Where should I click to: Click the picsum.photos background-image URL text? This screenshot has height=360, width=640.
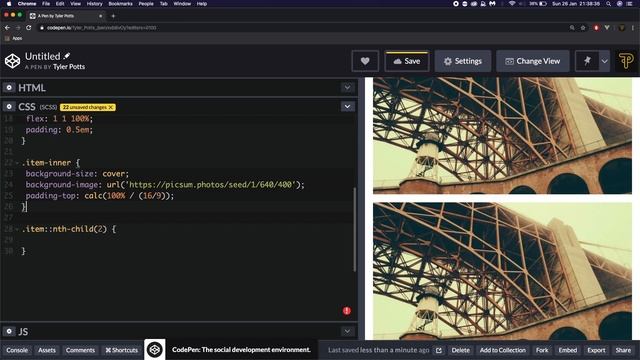pyautogui.click(x=211, y=185)
